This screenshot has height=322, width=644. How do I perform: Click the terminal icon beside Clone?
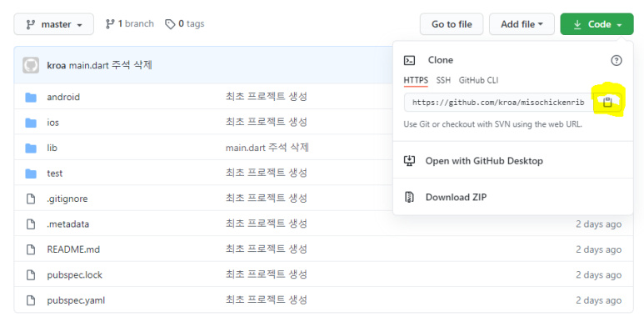tap(410, 60)
